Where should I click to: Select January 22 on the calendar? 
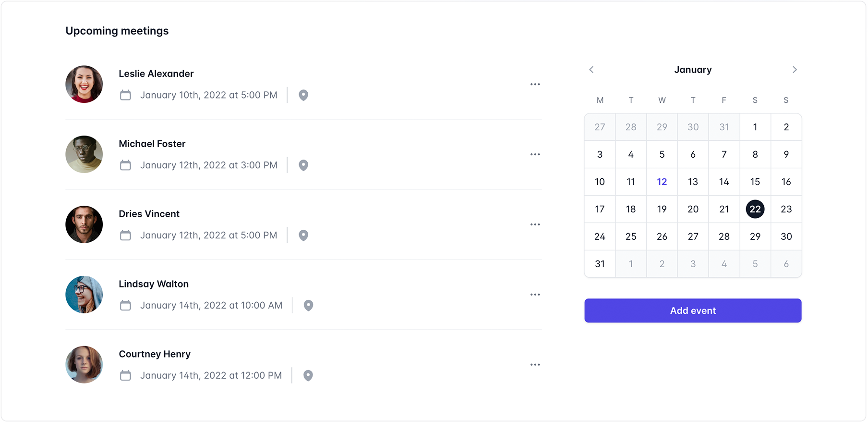click(x=755, y=209)
